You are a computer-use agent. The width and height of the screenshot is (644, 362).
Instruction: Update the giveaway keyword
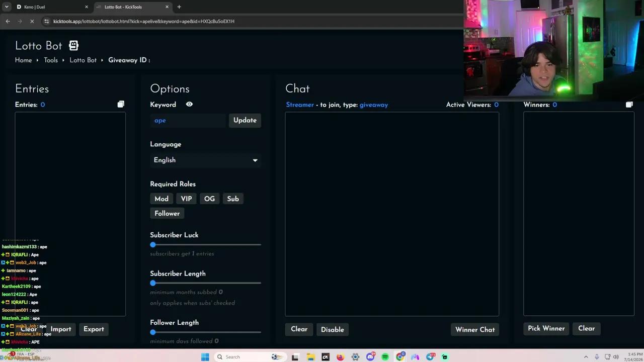[245, 120]
